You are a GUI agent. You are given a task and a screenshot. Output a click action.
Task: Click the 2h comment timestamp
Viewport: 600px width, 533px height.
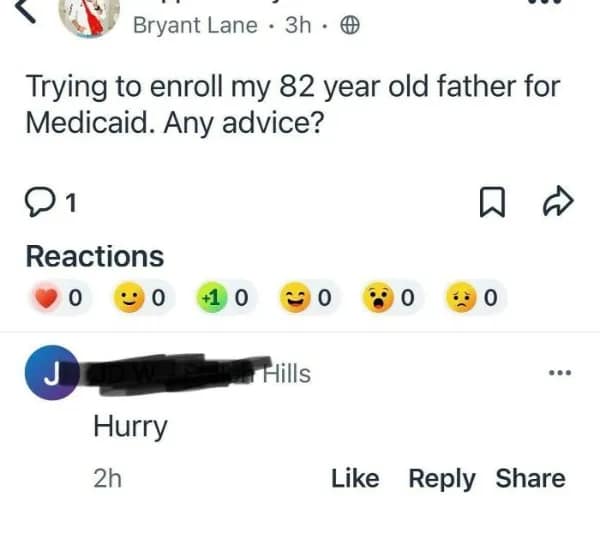coord(107,479)
